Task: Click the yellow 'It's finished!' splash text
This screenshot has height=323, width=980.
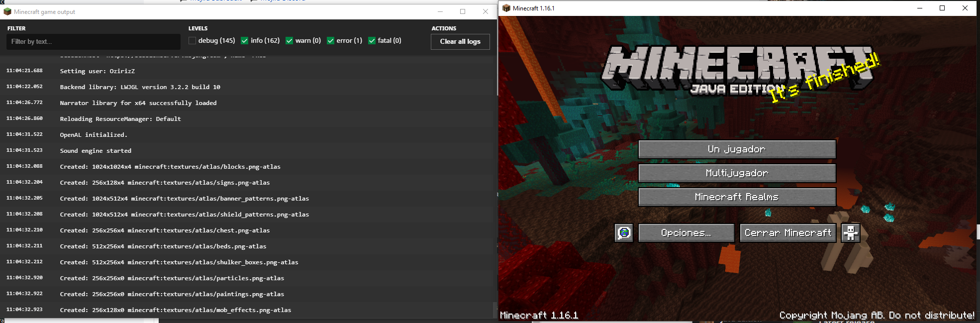Action: 825,78
